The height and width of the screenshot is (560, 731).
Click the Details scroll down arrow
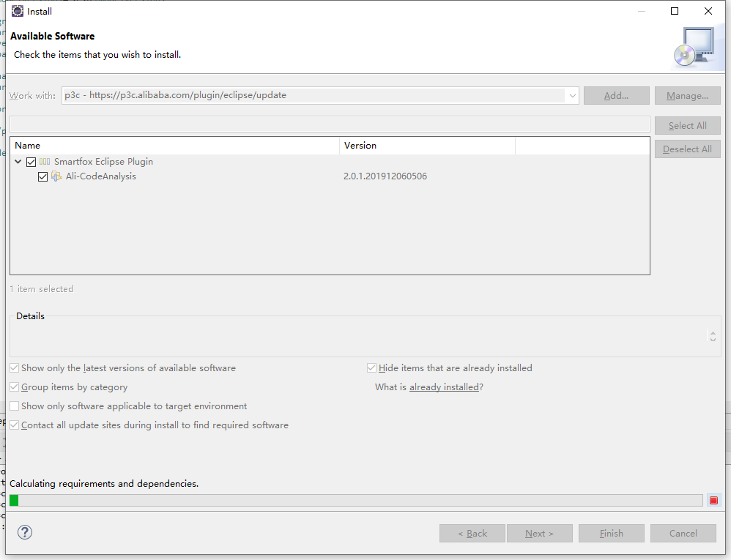[713, 340]
